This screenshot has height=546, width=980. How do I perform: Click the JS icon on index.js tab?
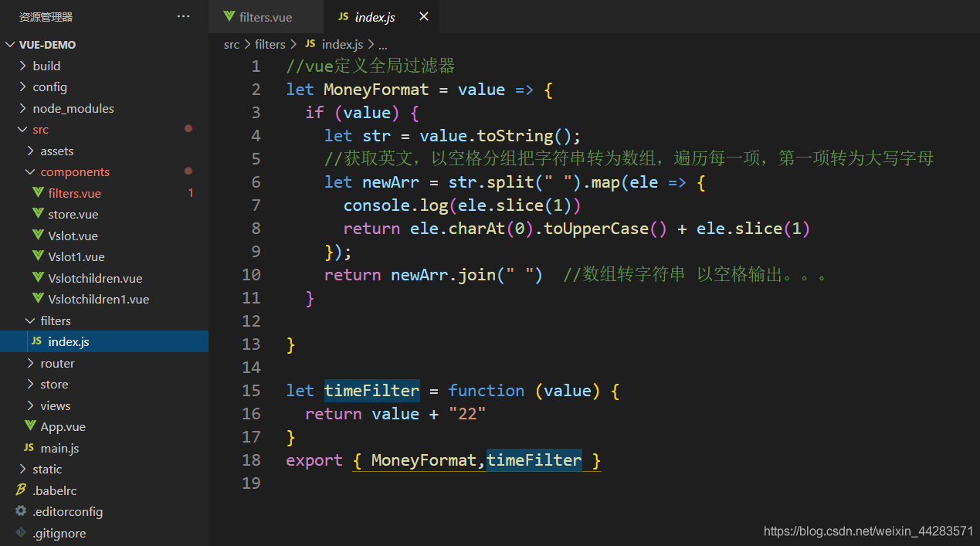[344, 16]
